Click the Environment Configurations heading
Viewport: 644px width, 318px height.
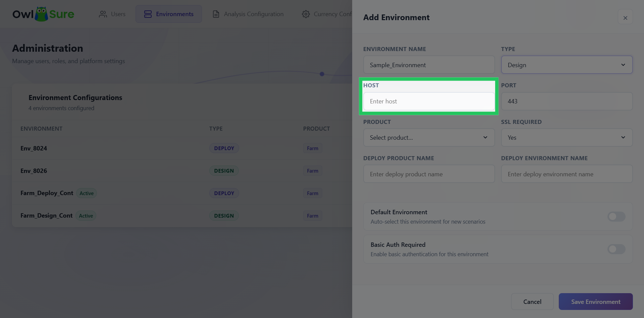[x=75, y=98]
